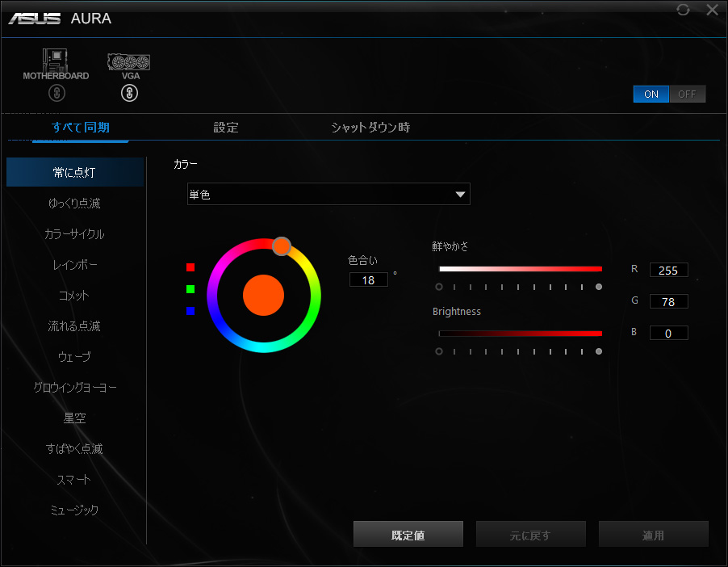Click the 色合い hue value field

[369, 279]
